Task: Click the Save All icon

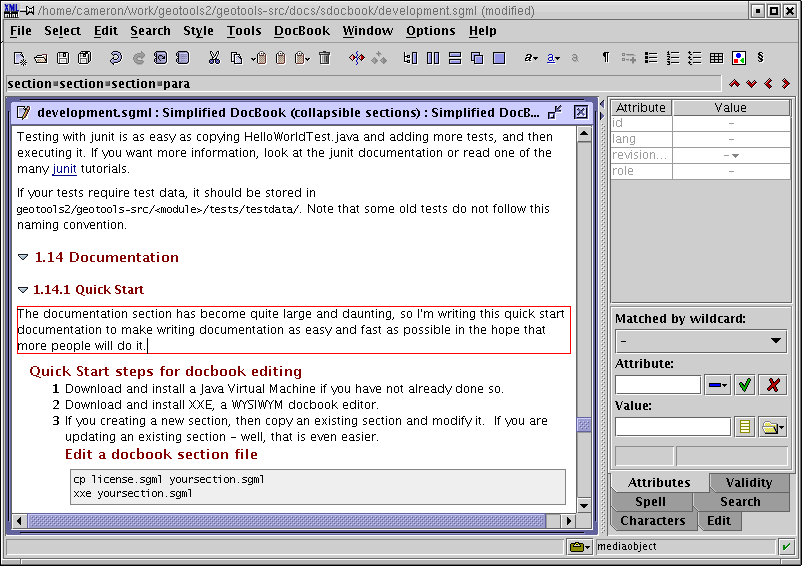Action: tap(84, 58)
